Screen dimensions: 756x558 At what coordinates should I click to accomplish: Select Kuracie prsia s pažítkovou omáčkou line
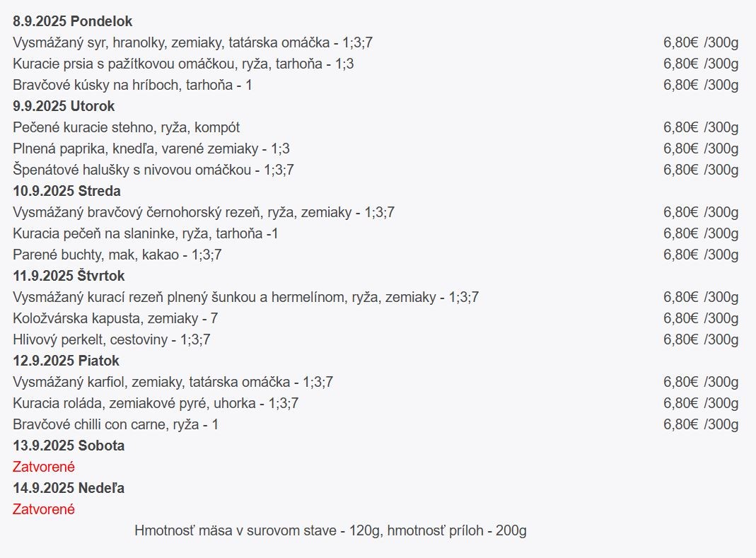tap(183, 64)
